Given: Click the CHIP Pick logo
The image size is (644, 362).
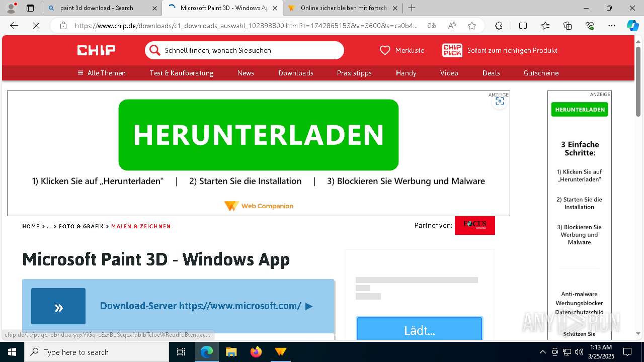Looking at the screenshot, I should (x=452, y=50).
